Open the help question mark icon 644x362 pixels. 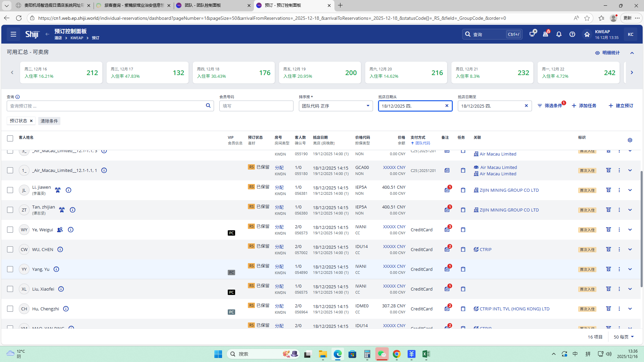tap(572, 34)
